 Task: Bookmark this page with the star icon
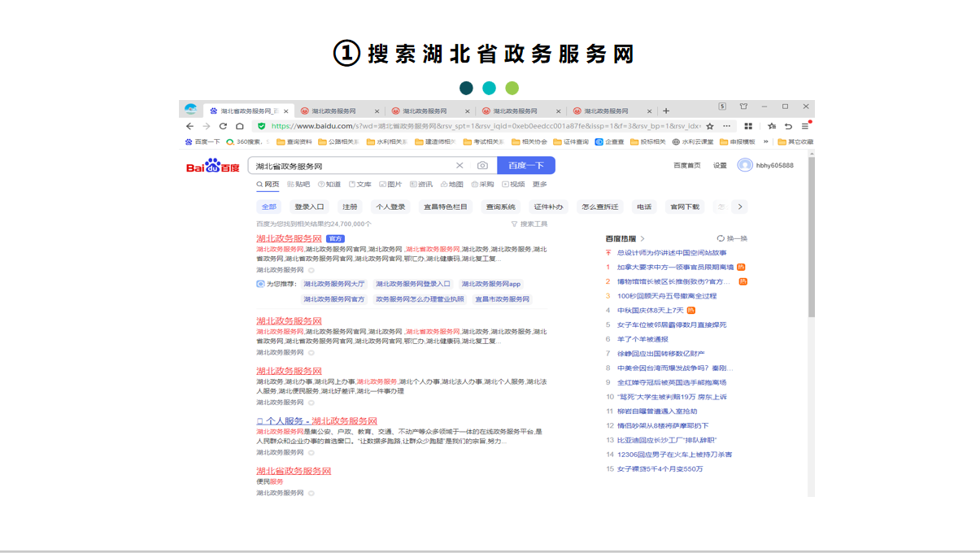pos(710,126)
